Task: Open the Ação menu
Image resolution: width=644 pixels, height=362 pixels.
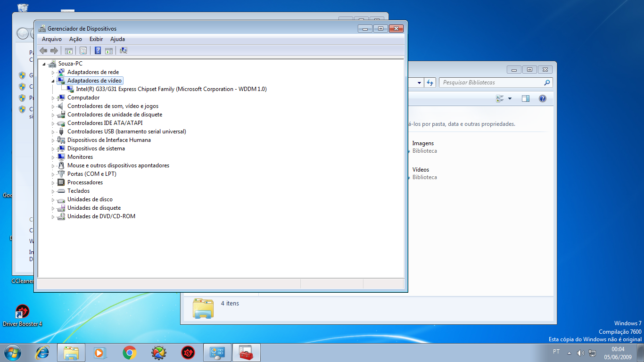Action: [x=75, y=39]
